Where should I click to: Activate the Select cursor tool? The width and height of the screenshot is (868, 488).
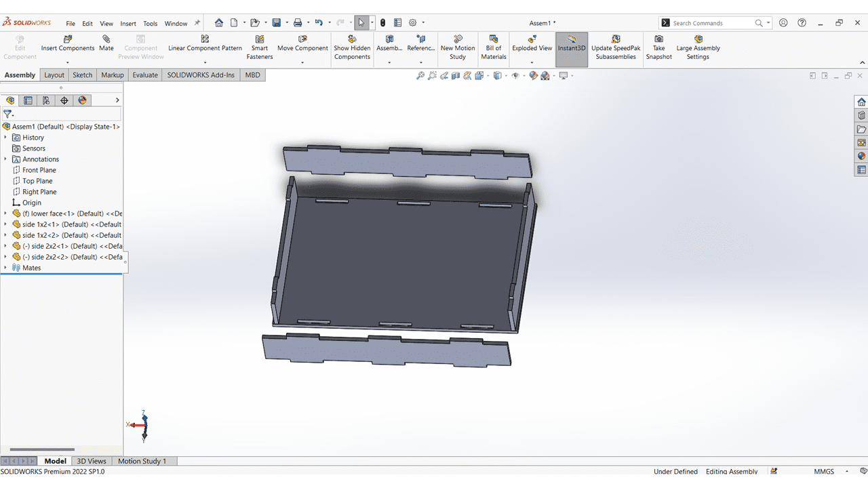[361, 22]
